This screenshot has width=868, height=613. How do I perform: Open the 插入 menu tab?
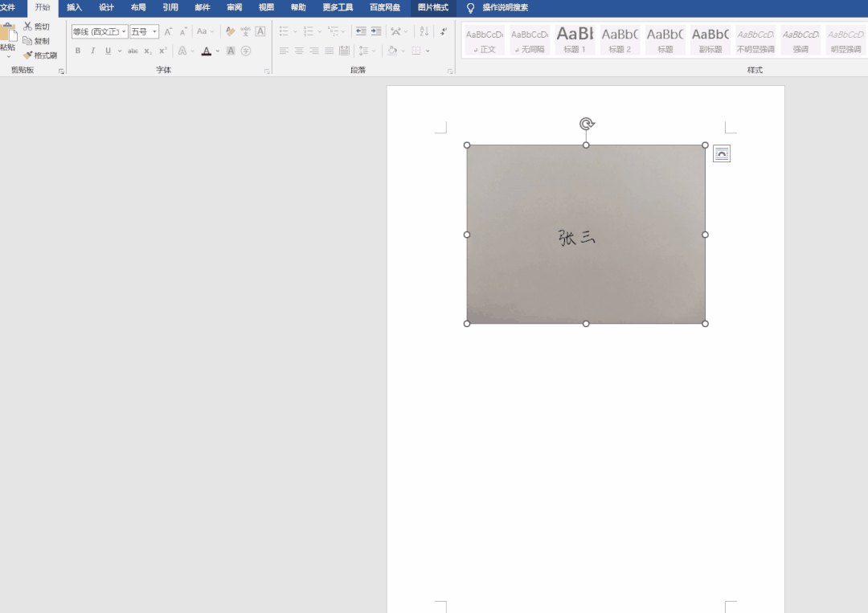[x=73, y=8]
